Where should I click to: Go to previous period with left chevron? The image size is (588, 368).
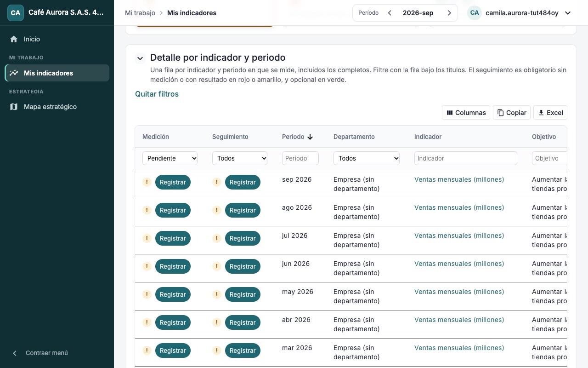390,13
